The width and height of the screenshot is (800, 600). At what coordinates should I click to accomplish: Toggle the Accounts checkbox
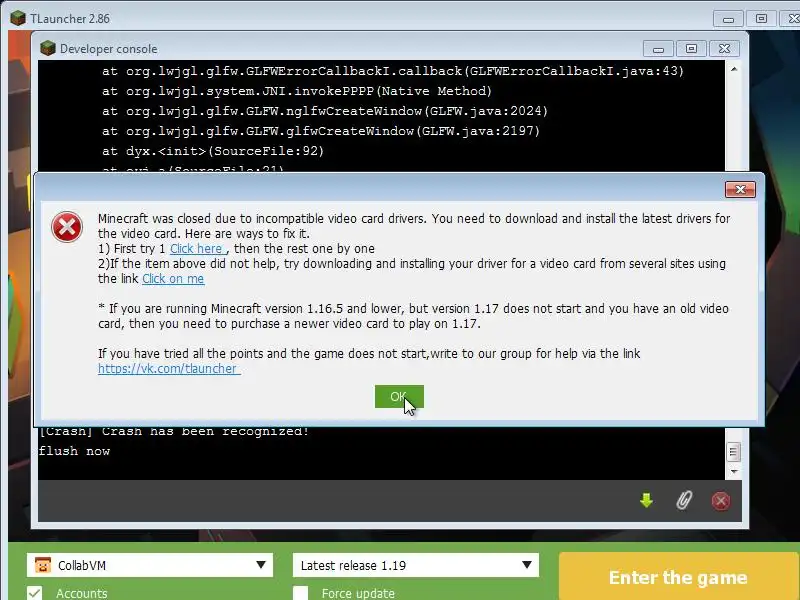tap(35, 593)
